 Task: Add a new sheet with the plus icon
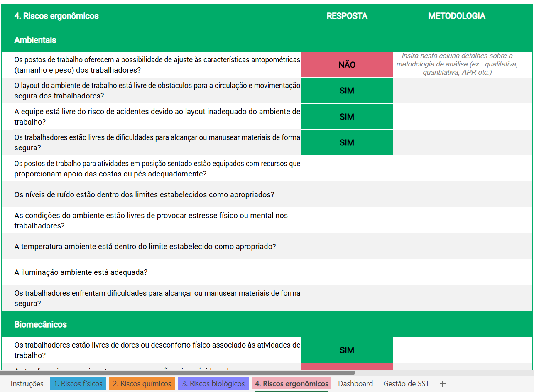pyautogui.click(x=443, y=383)
